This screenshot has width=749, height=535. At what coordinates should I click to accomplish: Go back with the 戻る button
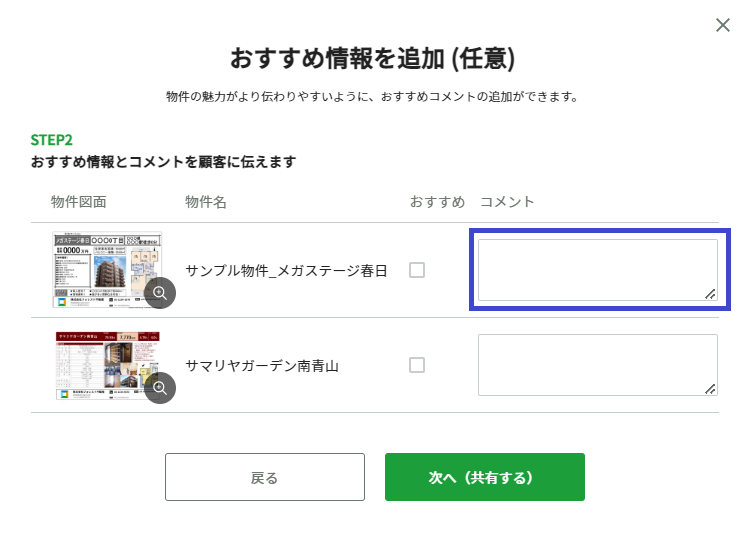click(265, 477)
